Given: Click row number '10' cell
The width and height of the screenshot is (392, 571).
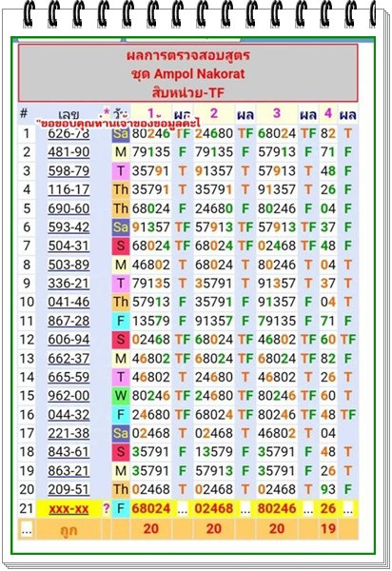Looking at the screenshot, I should click(x=27, y=302).
